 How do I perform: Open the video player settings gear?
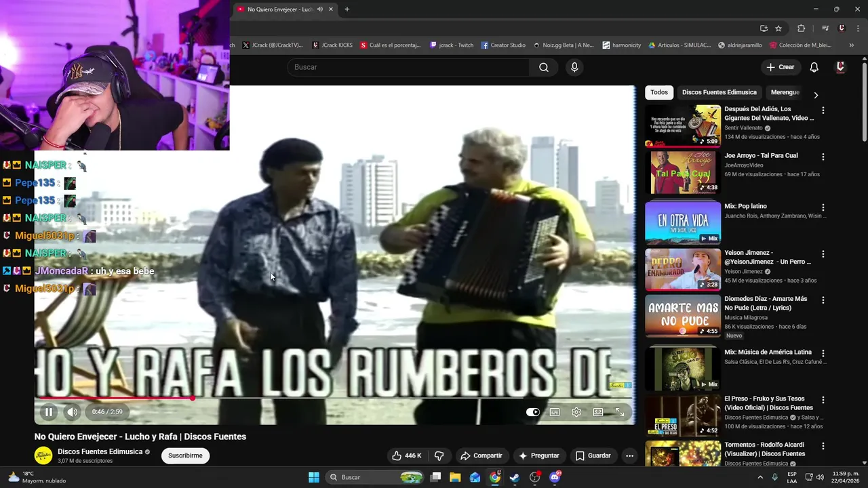pos(576,412)
